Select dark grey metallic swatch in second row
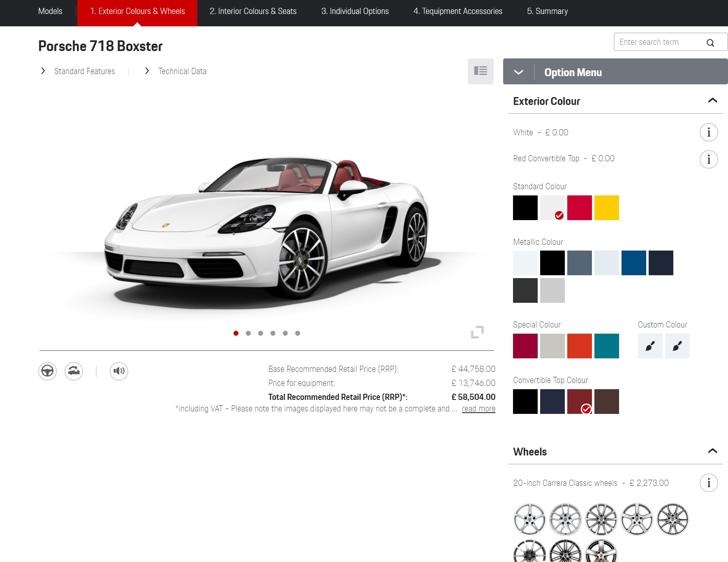This screenshot has width=728, height=562. pos(525,290)
